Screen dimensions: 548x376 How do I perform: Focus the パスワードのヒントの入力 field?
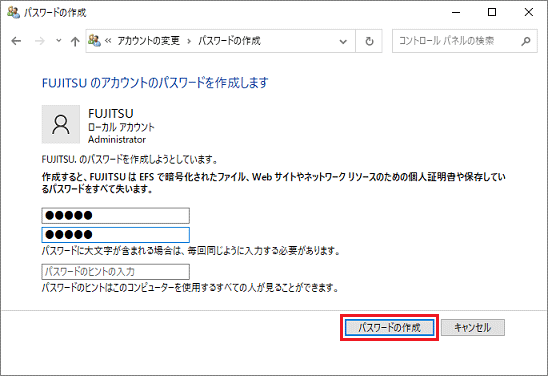click(116, 272)
